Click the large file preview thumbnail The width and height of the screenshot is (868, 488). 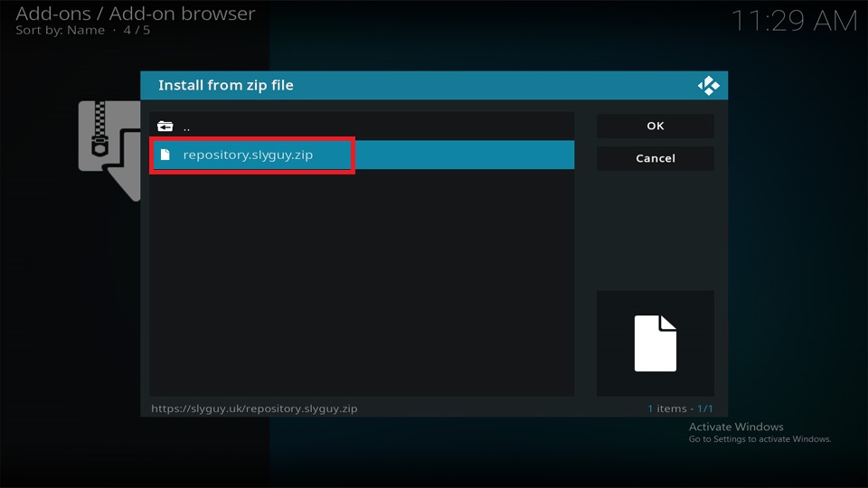click(x=655, y=343)
